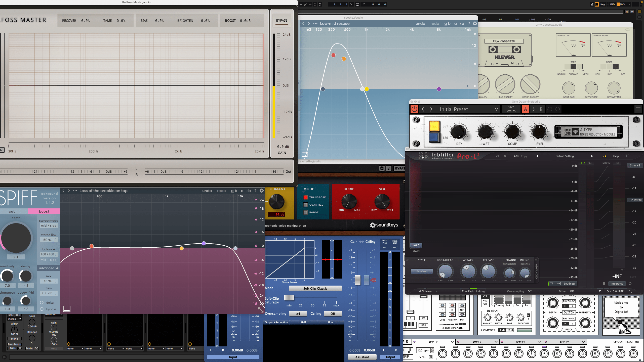Open soothe2 settings gear icon

click(475, 23)
